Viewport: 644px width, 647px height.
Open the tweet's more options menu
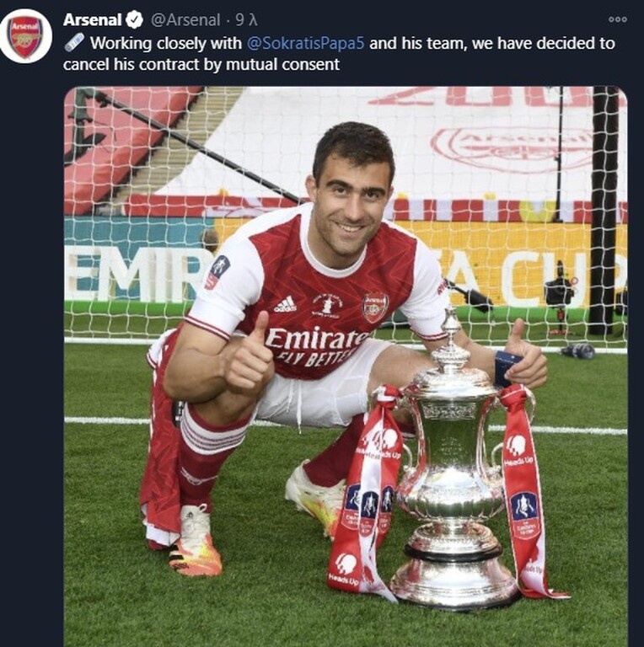(x=617, y=19)
